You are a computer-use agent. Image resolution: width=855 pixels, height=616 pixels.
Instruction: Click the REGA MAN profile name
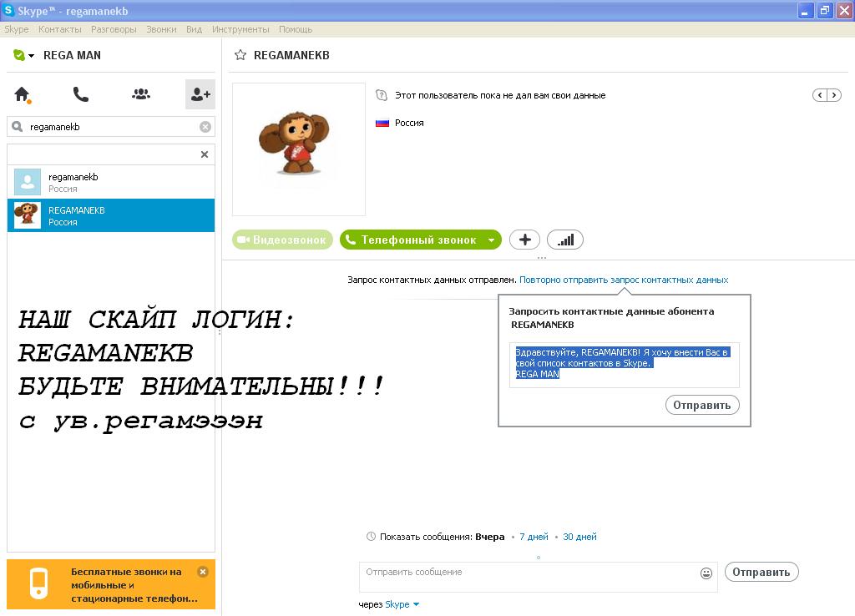[72, 55]
